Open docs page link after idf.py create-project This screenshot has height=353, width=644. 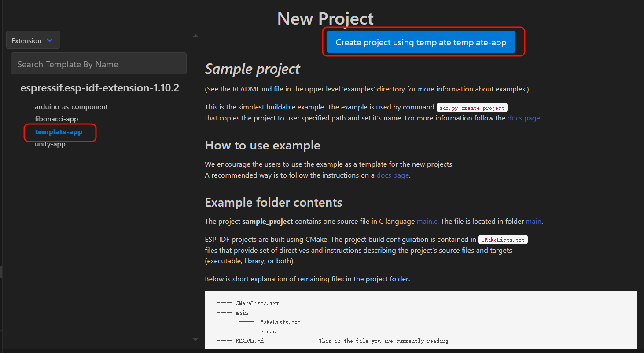pyautogui.click(x=523, y=118)
